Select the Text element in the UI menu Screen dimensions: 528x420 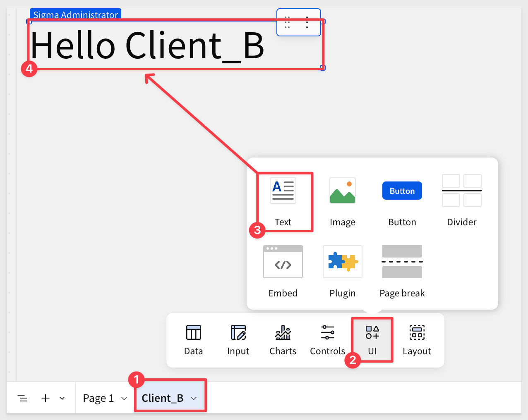pyautogui.click(x=283, y=202)
